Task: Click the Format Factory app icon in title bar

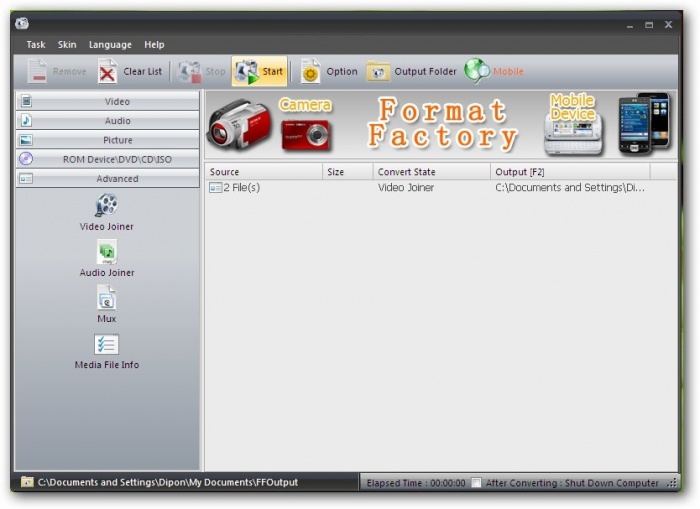Action: pyautogui.click(x=22, y=24)
